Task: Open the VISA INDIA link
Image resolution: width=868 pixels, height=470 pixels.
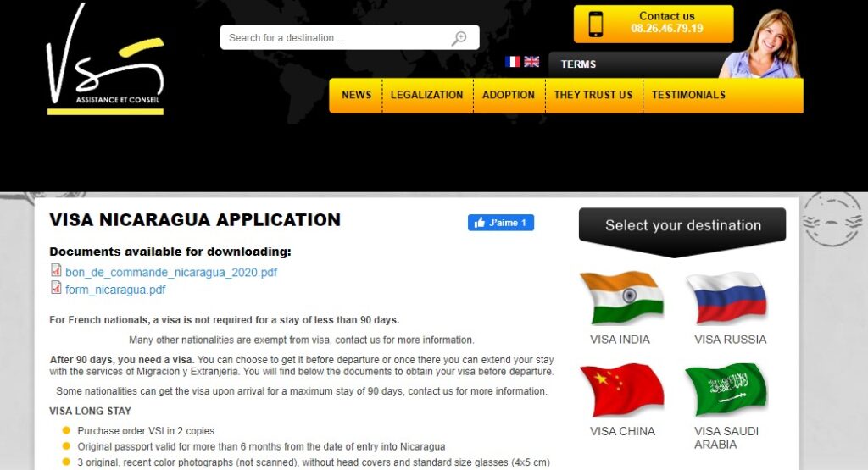Action: tap(620, 340)
